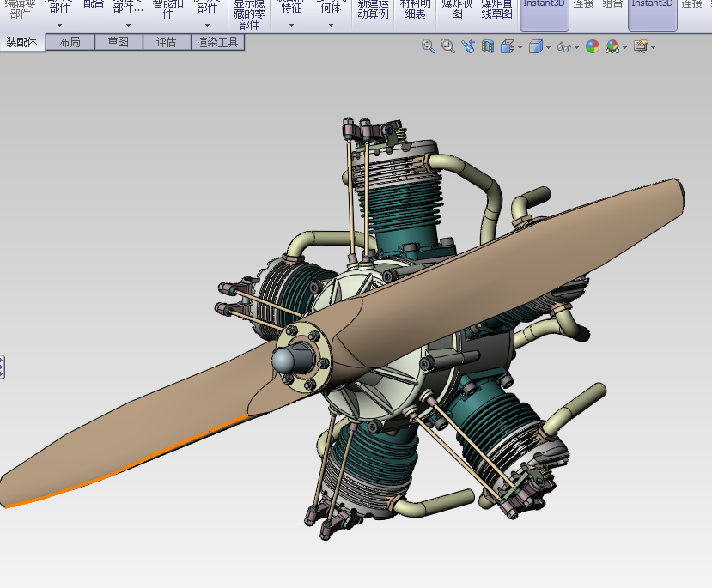Click the Display Style cube icon
The width and height of the screenshot is (712, 588).
536,46
